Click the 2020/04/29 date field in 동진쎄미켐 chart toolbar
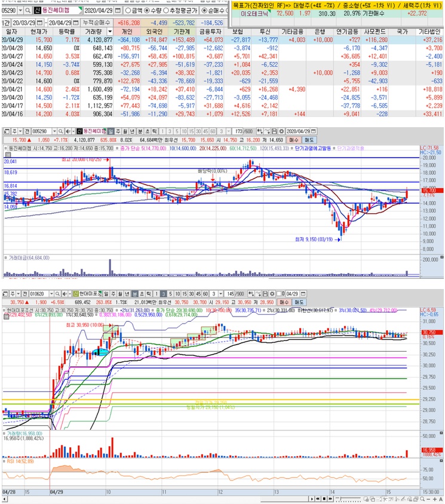The image size is (445, 504). pyautogui.click(x=297, y=131)
